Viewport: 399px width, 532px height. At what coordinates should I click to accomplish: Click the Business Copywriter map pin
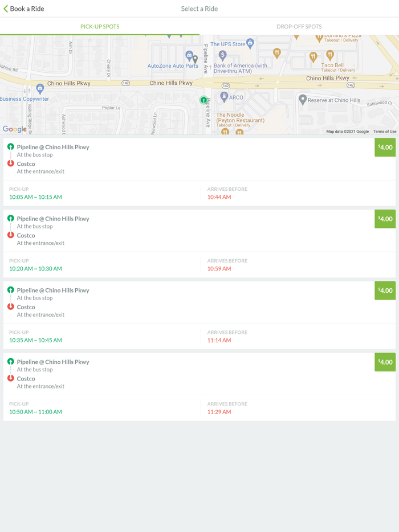click(40, 89)
